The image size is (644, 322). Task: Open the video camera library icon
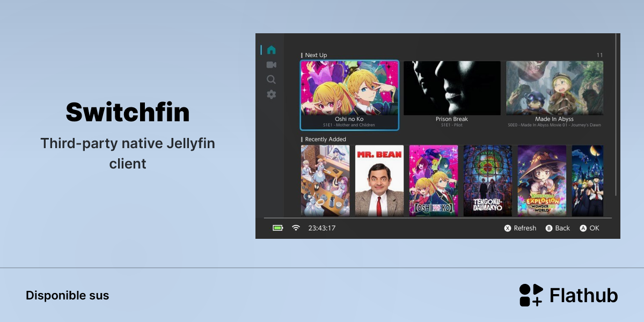point(271,65)
